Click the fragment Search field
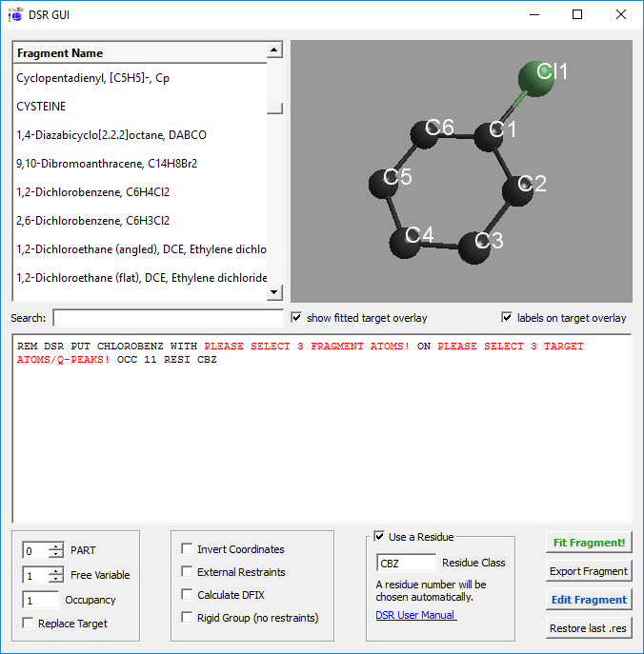 pyautogui.click(x=168, y=318)
